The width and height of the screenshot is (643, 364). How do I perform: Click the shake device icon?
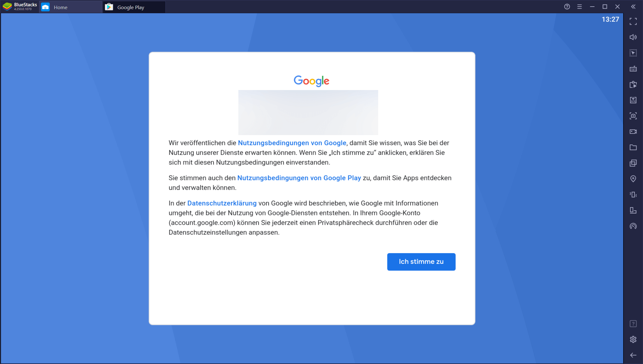click(x=633, y=195)
